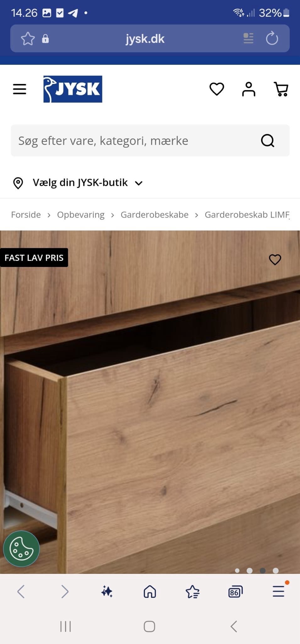Open browser bookmarks list icon
Viewport: 300px width, 644px height.
(x=193, y=591)
